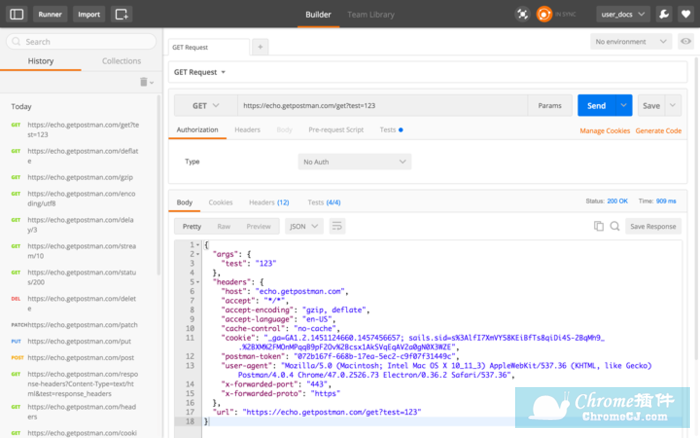Switch to the Builder tab
700x438 pixels.
318,14
